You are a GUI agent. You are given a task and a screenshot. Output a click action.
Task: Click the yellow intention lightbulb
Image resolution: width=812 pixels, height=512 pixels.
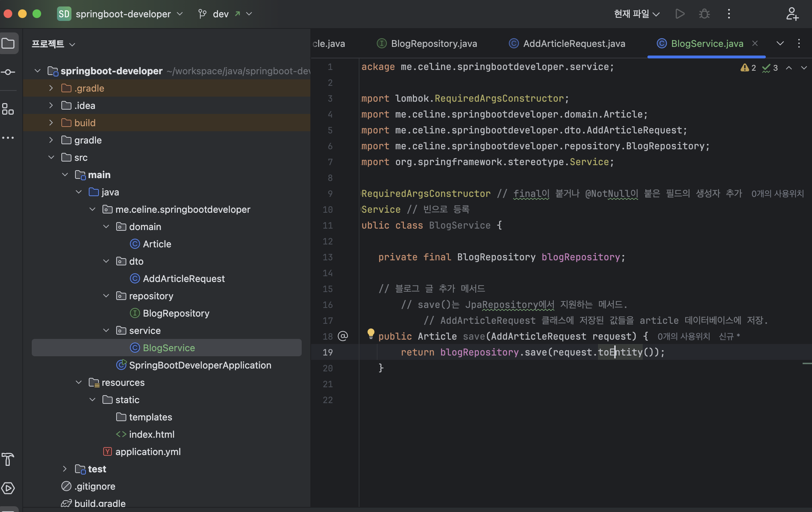click(x=371, y=333)
